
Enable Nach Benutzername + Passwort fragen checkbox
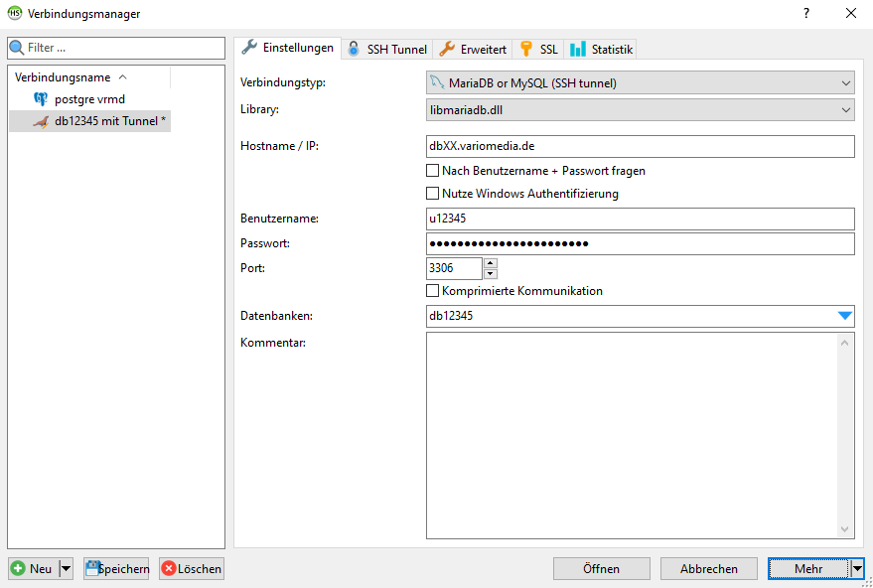(432, 171)
